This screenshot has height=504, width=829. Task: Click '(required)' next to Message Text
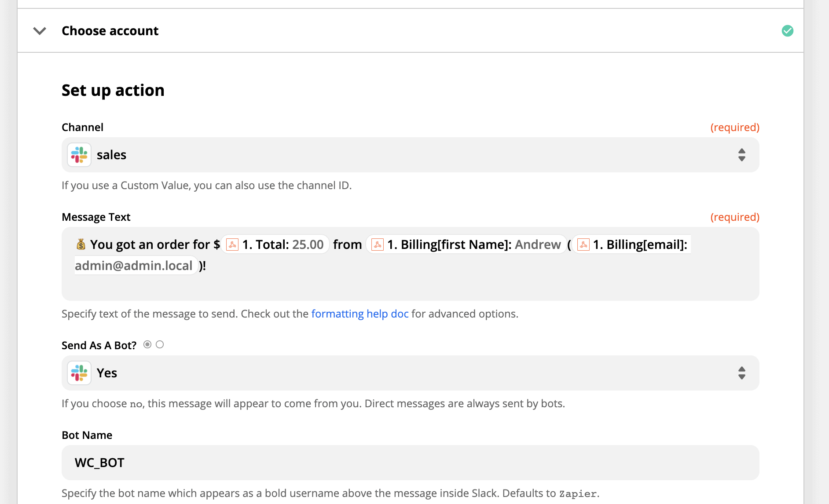pyautogui.click(x=735, y=217)
